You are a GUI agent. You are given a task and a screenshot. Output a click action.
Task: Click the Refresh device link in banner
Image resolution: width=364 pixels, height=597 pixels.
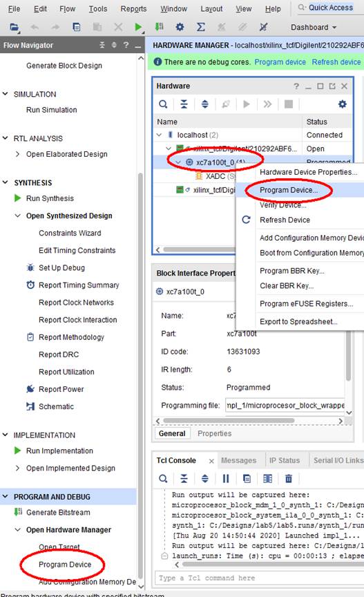click(336, 62)
